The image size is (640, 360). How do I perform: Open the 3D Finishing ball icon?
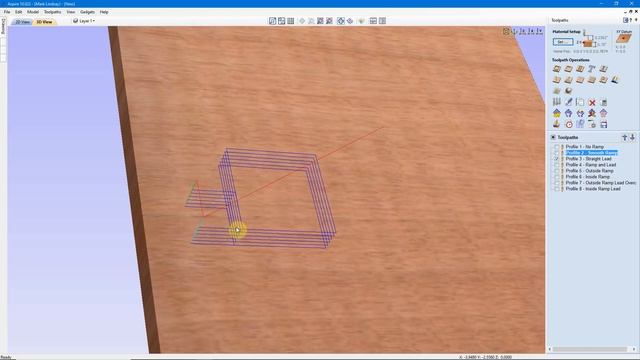(x=569, y=91)
